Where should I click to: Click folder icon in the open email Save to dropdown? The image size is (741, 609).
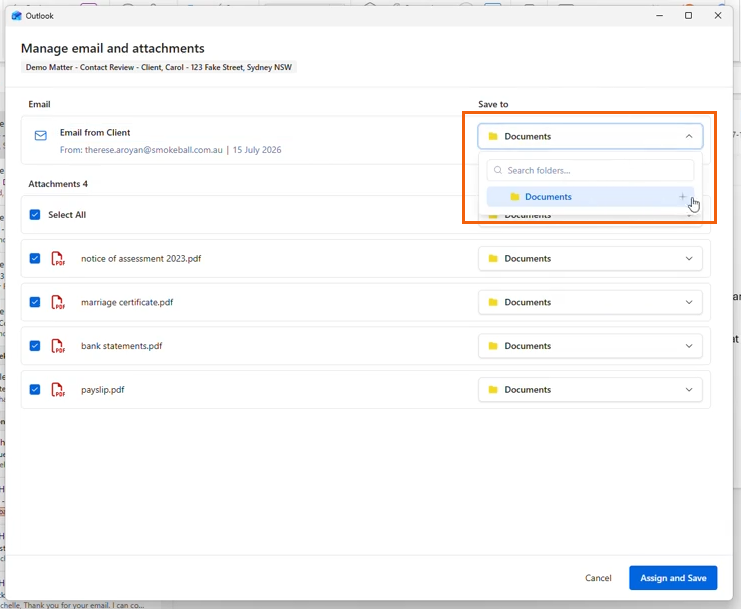pyautogui.click(x=493, y=136)
